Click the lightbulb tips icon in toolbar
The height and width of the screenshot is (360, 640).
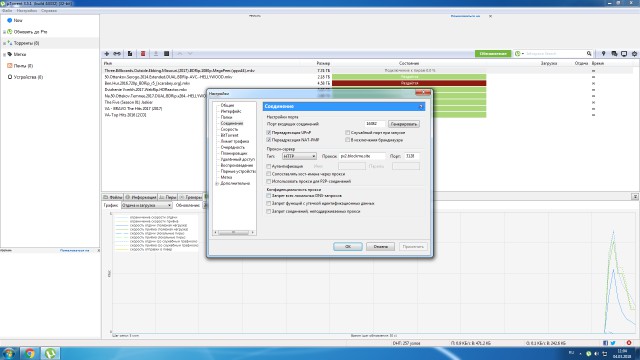(603, 53)
